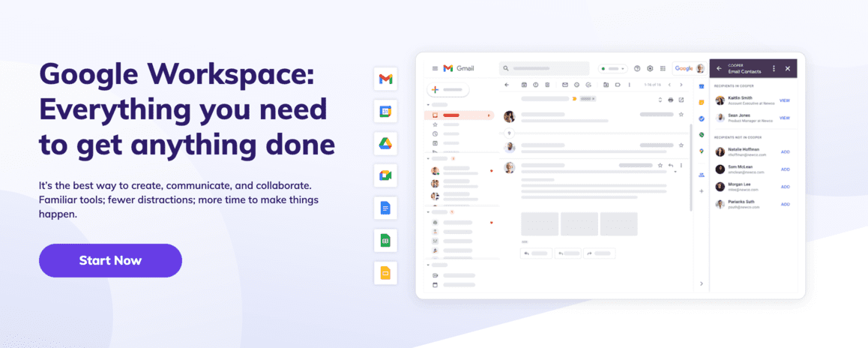Star the third expanded message
The width and height of the screenshot is (868, 348).
tap(660, 165)
